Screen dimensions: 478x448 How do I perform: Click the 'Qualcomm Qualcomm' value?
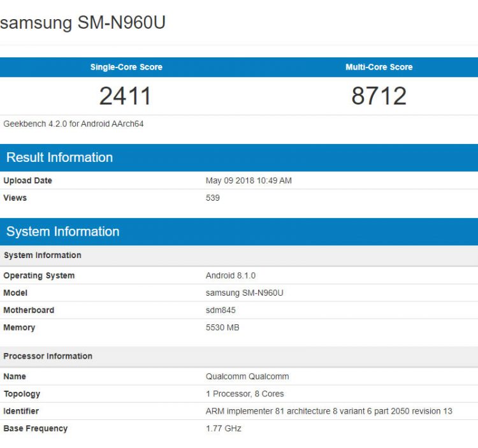pos(247,377)
